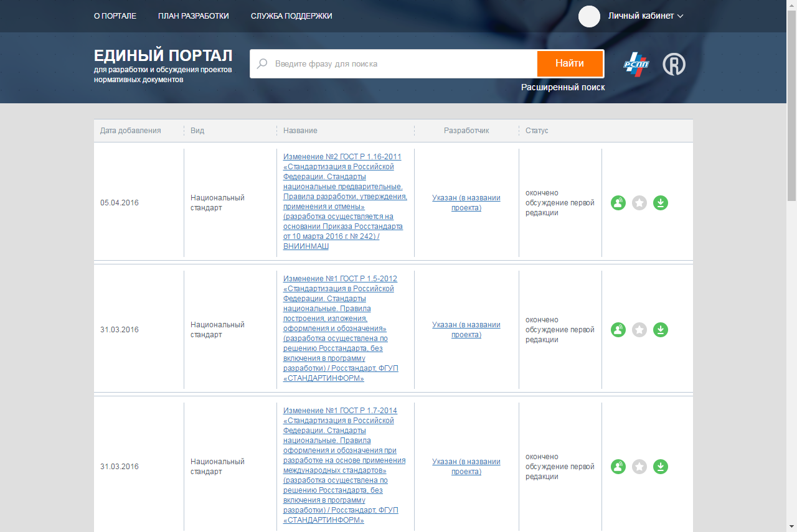The width and height of the screenshot is (797, 532).
Task: Toggle favorite star for ГОСТ Р 1.5-2012 row
Action: pos(639,330)
